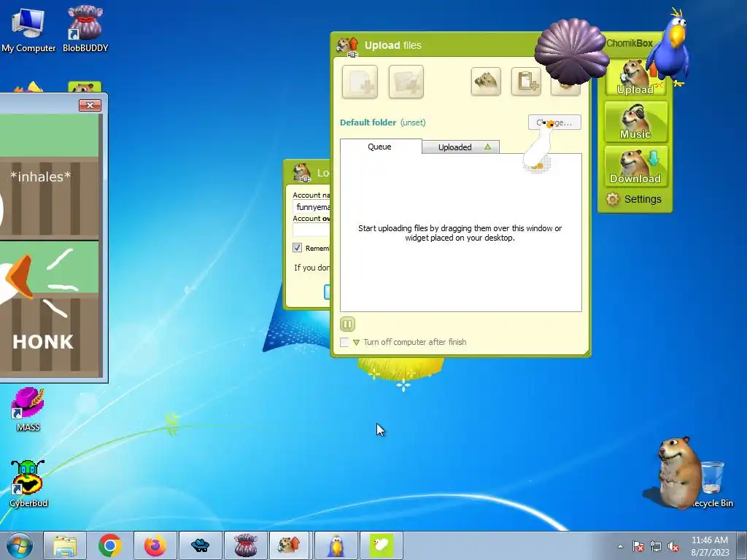
Task: Open Upload in the ChomikBox panel
Action: pyautogui.click(x=635, y=79)
